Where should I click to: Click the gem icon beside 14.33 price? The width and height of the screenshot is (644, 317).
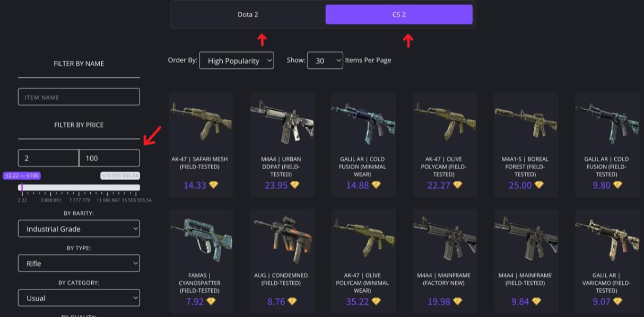[213, 185]
